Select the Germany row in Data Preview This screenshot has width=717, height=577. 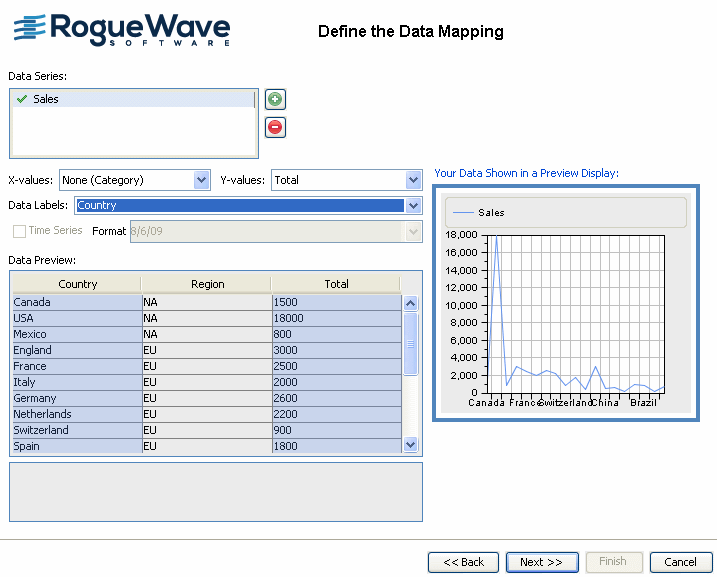point(76,398)
